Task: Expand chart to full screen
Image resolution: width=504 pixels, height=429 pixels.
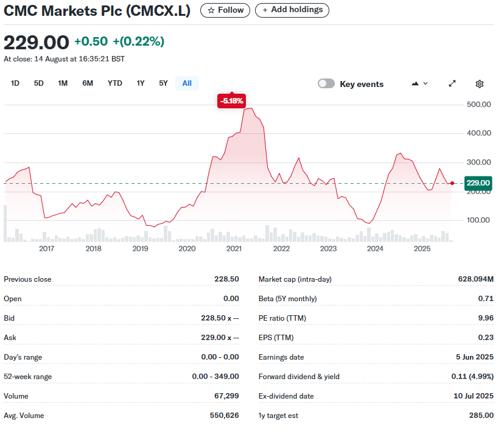Action: point(452,83)
